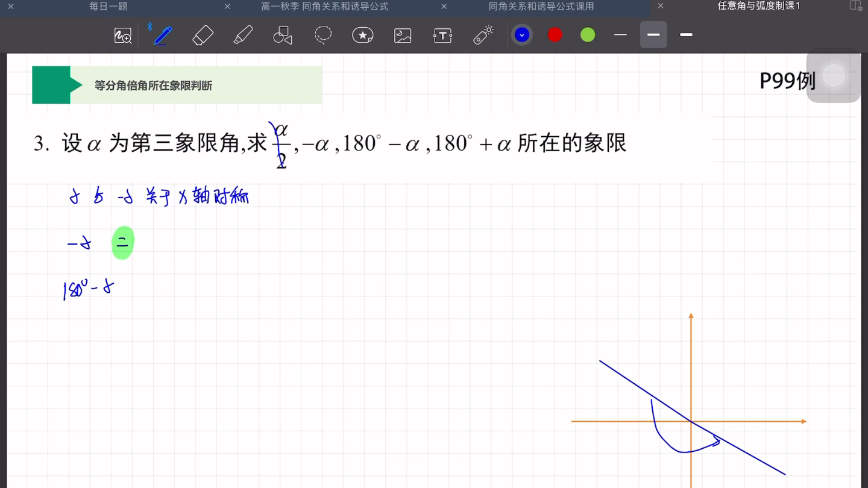Switch to the 每日一题 tab

(x=108, y=7)
